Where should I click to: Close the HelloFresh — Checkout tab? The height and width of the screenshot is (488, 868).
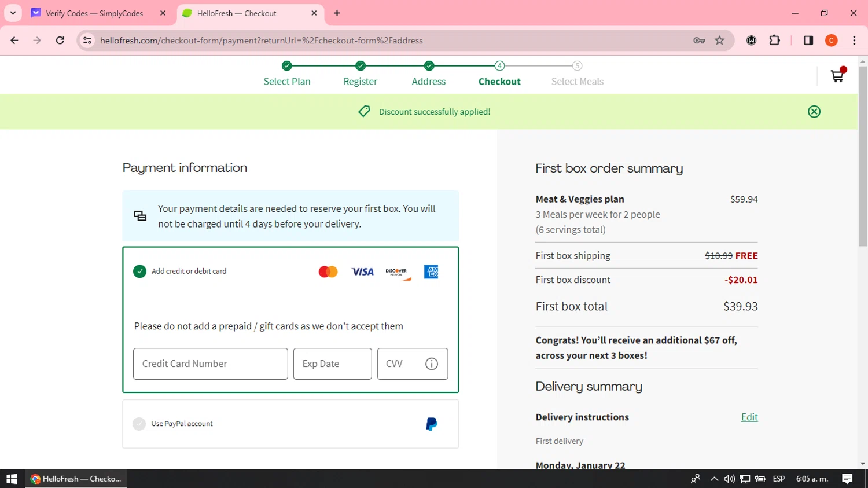pos(314,13)
